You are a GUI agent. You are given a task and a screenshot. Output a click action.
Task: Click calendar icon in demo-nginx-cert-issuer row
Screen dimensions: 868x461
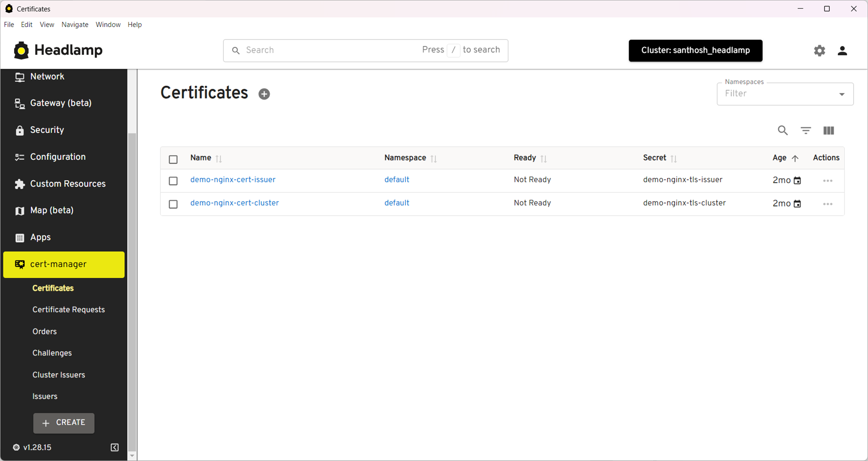[x=797, y=180]
